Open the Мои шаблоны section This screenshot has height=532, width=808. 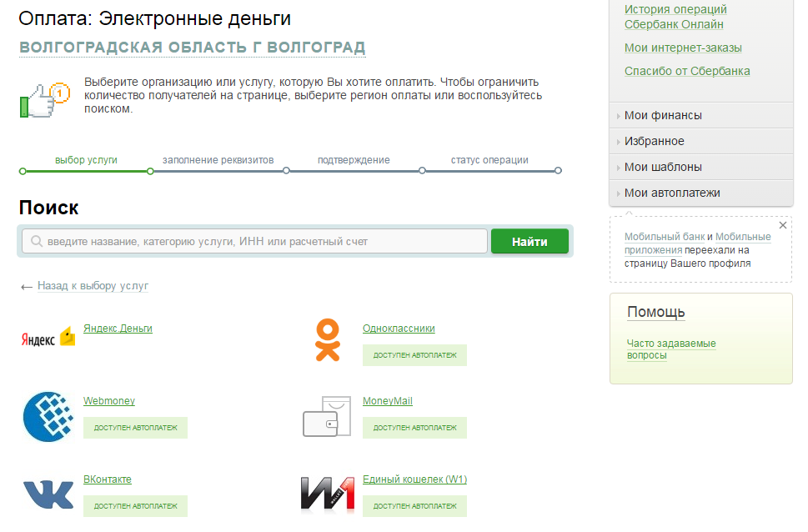click(663, 168)
